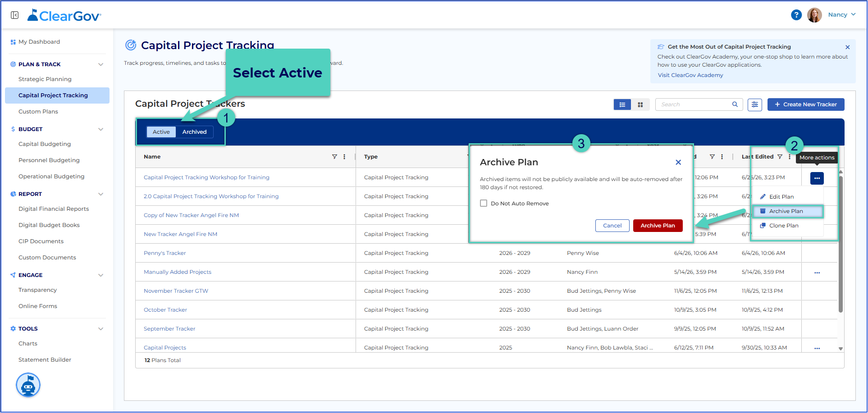Collapse the PLAN & TRACK section

pos(101,64)
